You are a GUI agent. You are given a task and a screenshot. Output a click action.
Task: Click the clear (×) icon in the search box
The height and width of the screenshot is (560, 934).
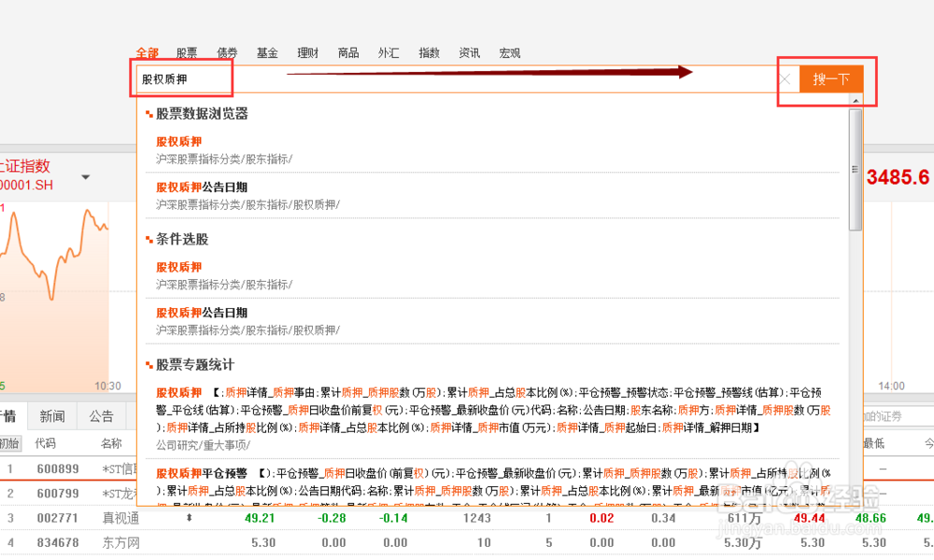(x=785, y=79)
